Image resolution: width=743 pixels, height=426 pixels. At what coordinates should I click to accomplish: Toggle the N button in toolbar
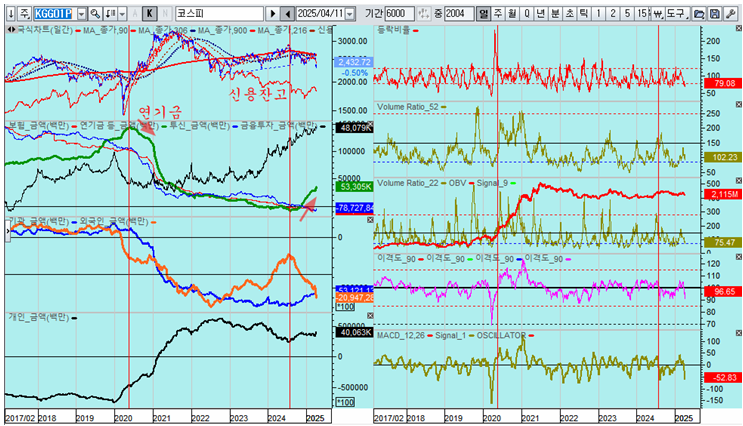tap(164, 13)
